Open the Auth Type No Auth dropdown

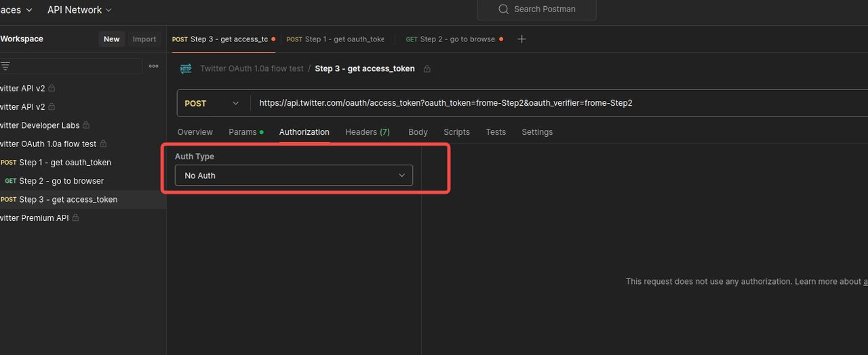pos(294,175)
